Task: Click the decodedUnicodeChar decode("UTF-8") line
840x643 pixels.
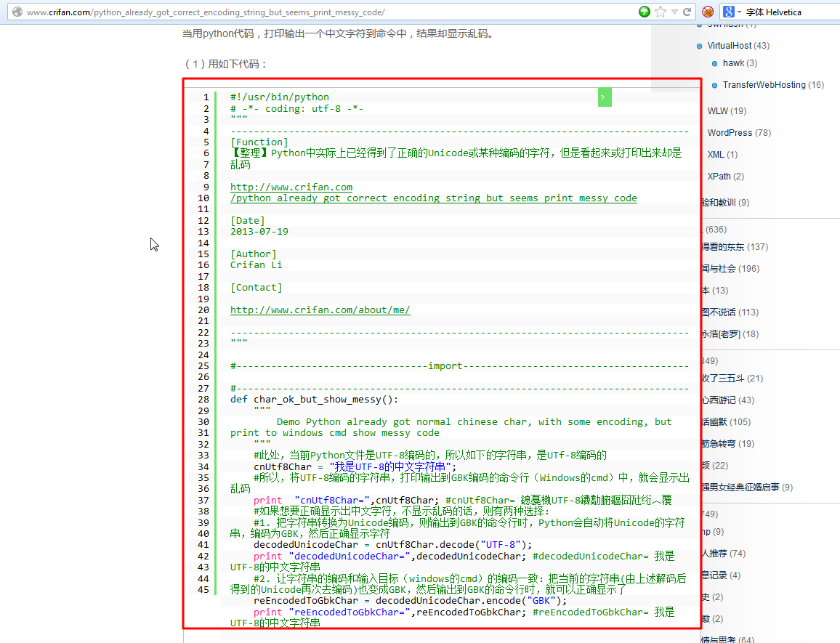Action: click(x=392, y=544)
